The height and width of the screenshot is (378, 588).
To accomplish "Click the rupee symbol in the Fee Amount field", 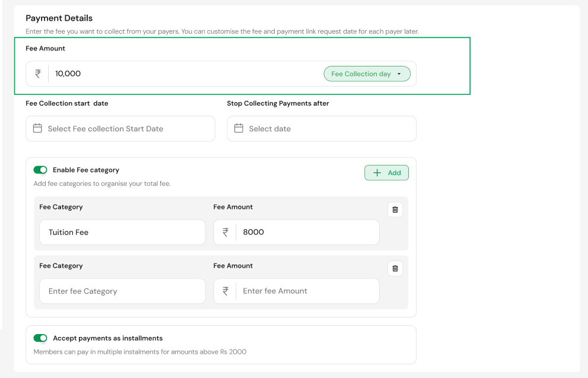I will click(x=37, y=73).
